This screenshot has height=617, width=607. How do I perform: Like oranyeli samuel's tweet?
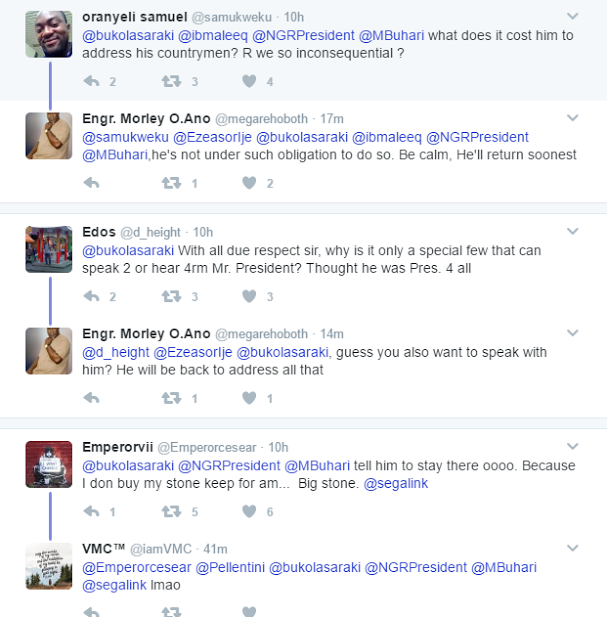pyautogui.click(x=250, y=81)
